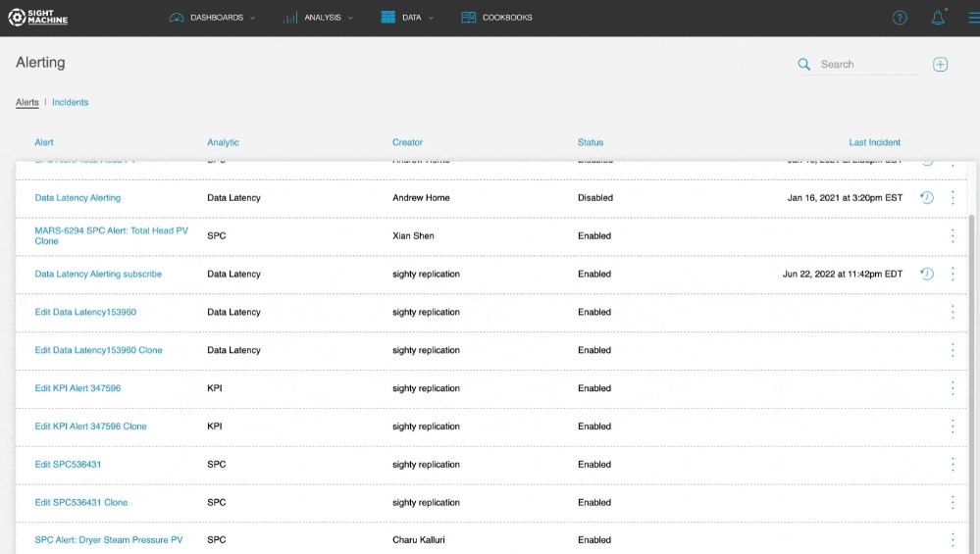Open the Data Latency Alerting alert
980x554 pixels.
point(77,197)
